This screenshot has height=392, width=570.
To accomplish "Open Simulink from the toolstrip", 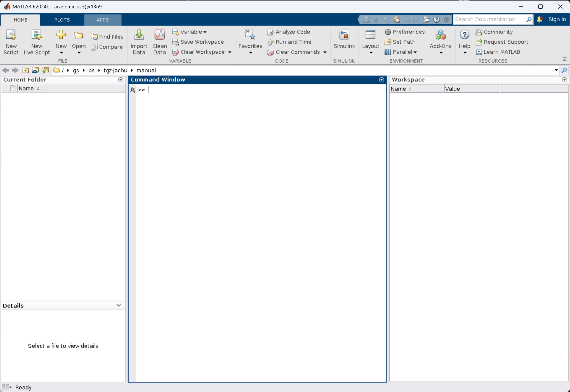I will point(344,35).
